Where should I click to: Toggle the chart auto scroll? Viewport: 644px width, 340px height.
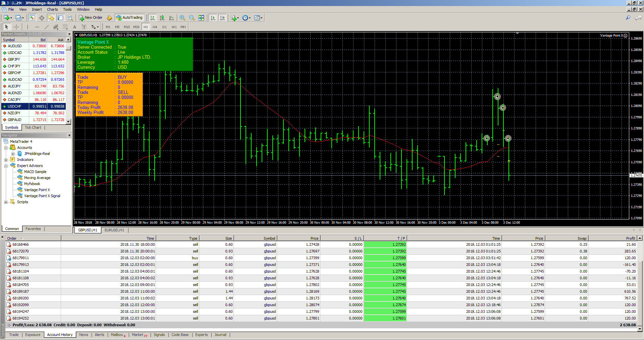(213, 18)
